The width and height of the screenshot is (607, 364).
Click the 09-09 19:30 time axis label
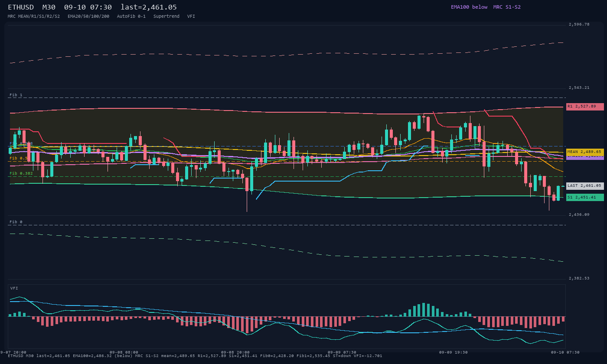pos(454,352)
